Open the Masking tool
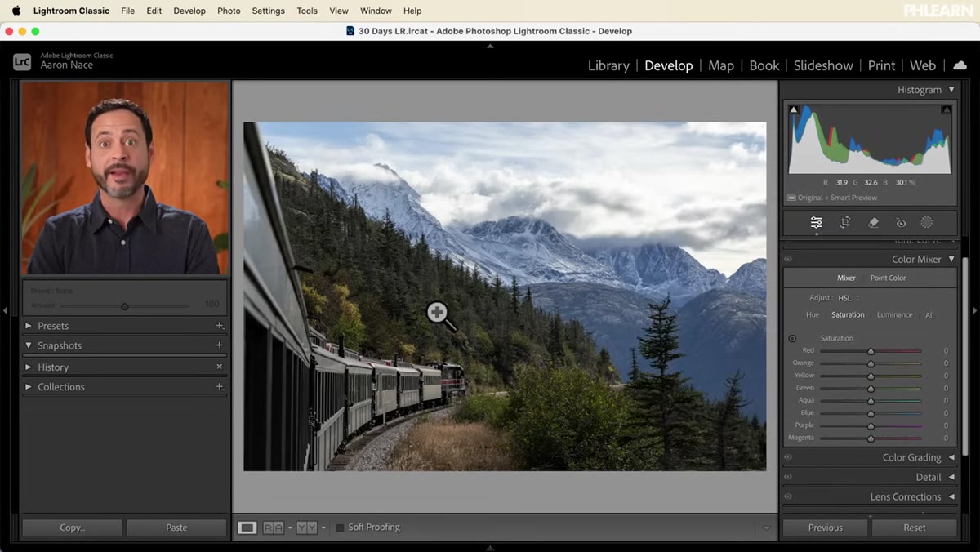Image resolution: width=980 pixels, height=552 pixels. (x=927, y=222)
